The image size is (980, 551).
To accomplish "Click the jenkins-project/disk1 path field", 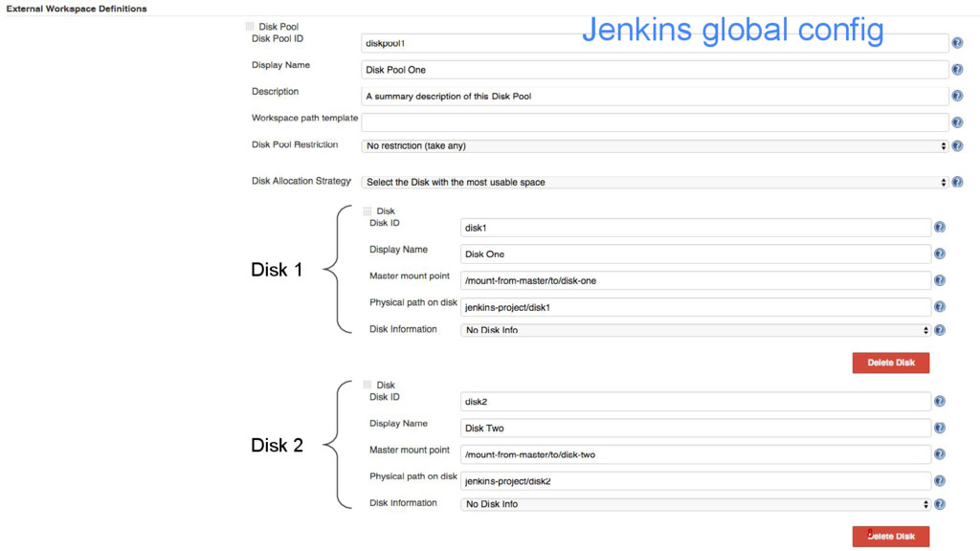I will click(696, 307).
